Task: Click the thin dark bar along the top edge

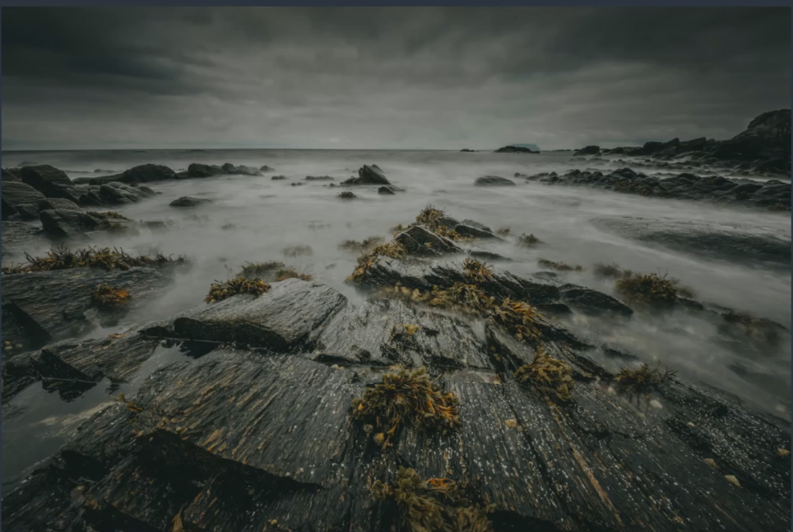Action: (x=396, y=3)
